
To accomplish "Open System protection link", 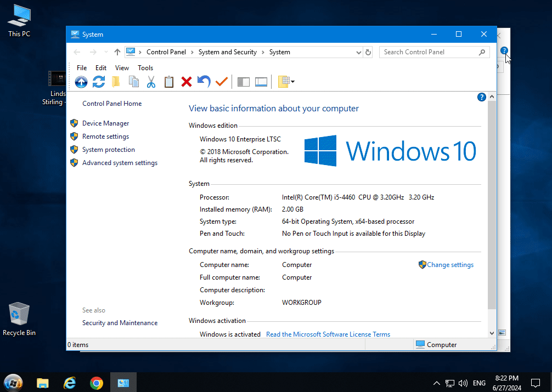I will (109, 150).
